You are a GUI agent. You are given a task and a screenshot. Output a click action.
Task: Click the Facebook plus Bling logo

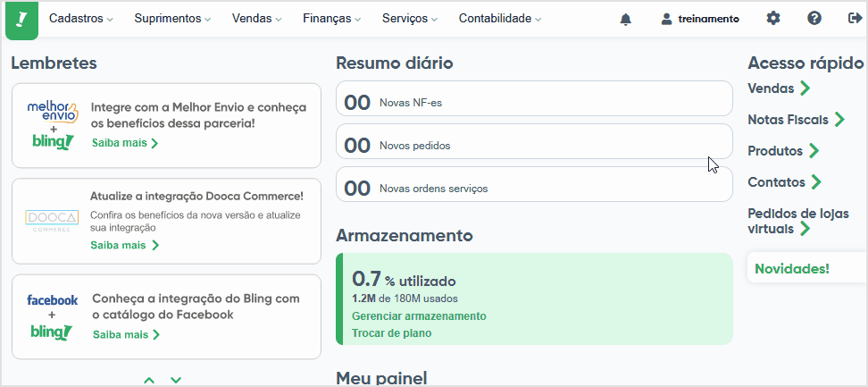coord(52,317)
